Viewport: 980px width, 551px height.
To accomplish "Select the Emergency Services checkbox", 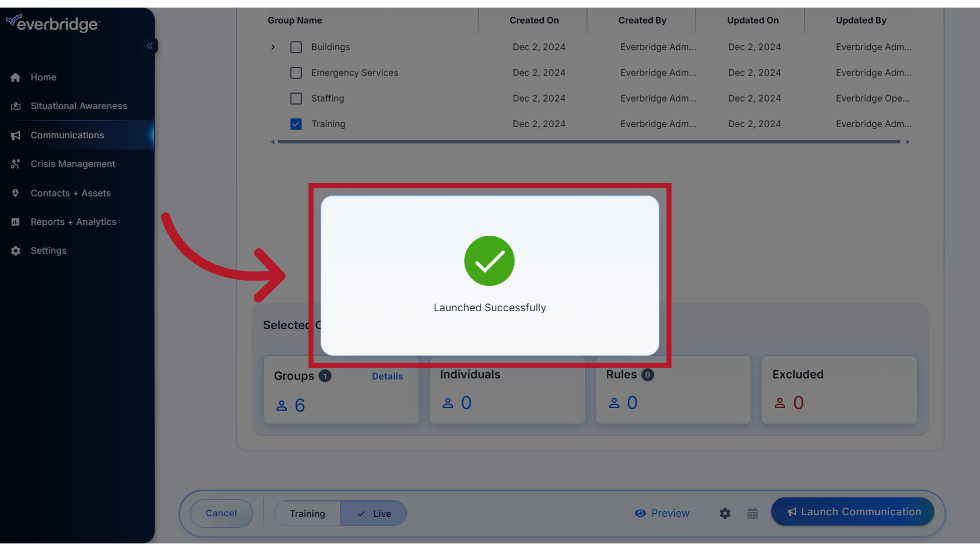I will [x=296, y=72].
